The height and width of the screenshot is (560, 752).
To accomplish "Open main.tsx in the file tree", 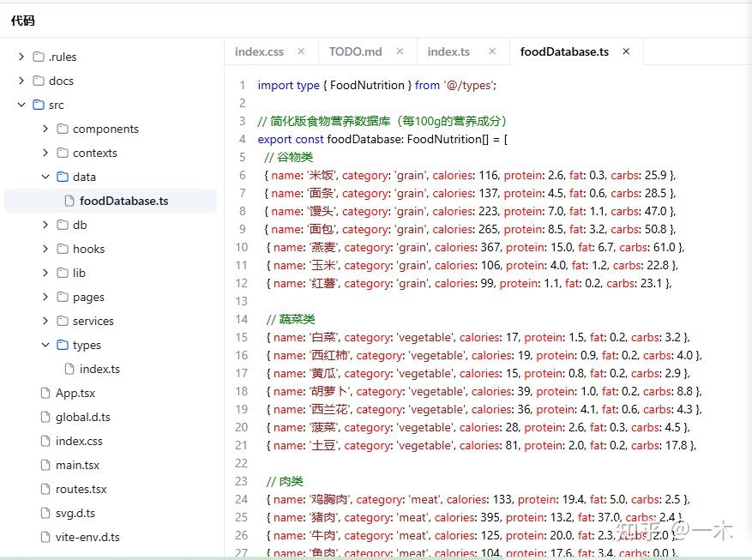I will (x=77, y=465).
